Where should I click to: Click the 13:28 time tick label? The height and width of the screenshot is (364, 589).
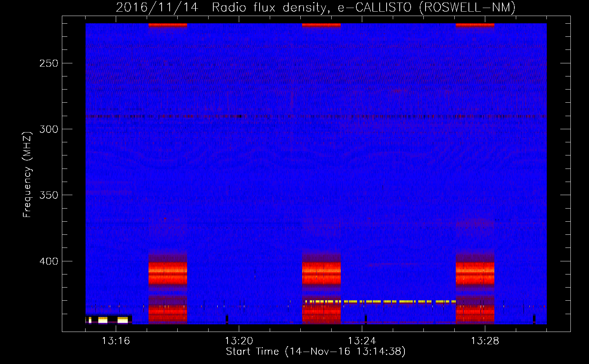pyautogui.click(x=485, y=341)
